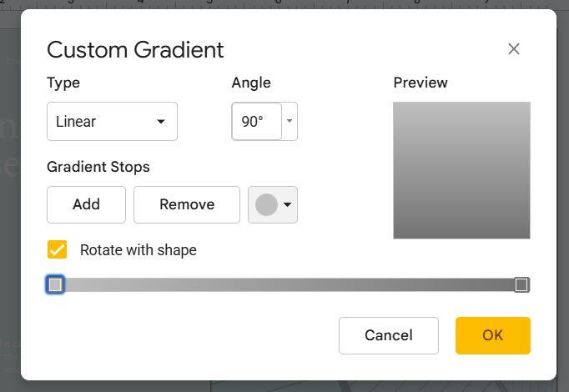Screen dimensions: 569x392
Task: Cancel the custom gradient changes
Action: 389,335
